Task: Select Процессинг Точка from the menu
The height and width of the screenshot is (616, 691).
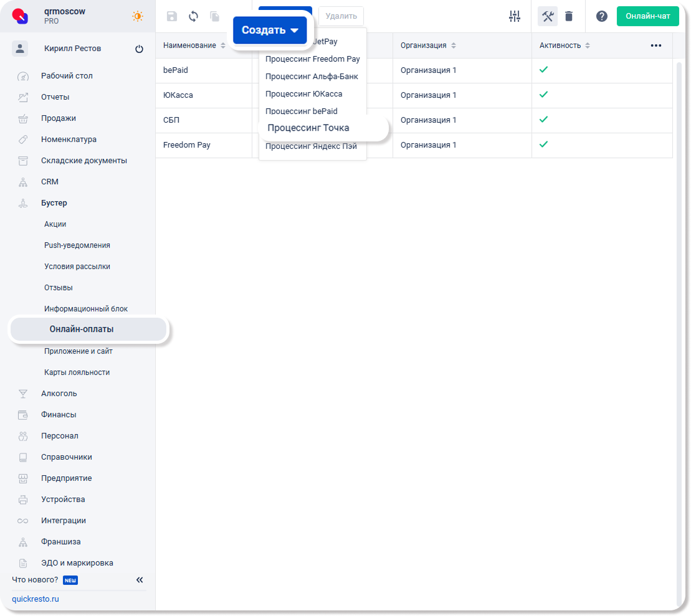Action: coord(308,128)
